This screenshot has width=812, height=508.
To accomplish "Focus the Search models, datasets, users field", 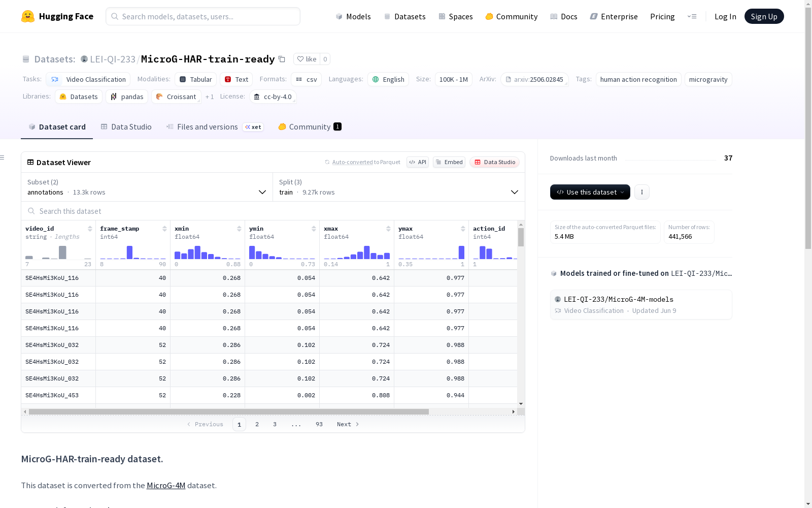I will (x=203, y=16).
